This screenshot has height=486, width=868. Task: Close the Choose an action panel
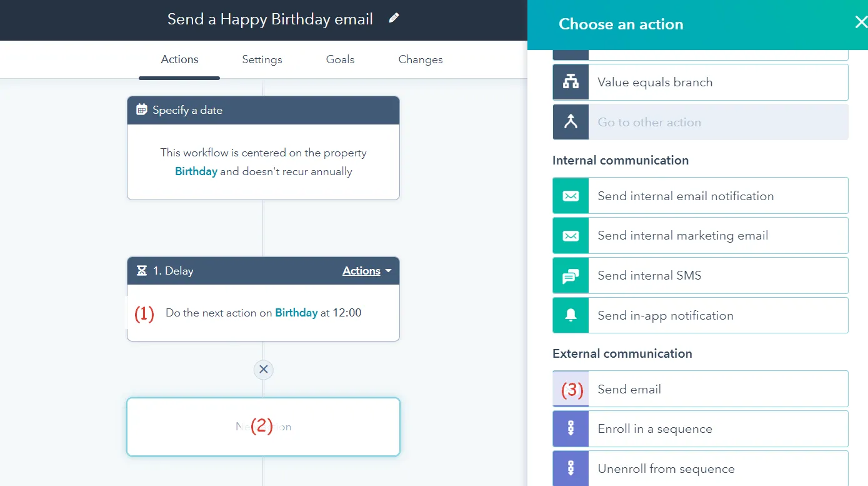coord(861,24)
